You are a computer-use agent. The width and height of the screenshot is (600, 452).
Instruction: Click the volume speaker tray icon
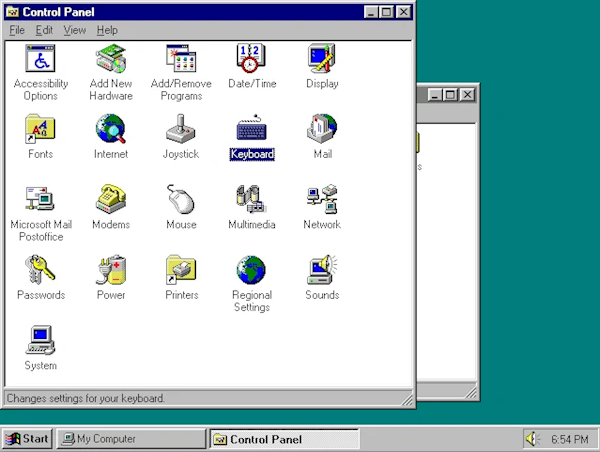pos(532,439)
